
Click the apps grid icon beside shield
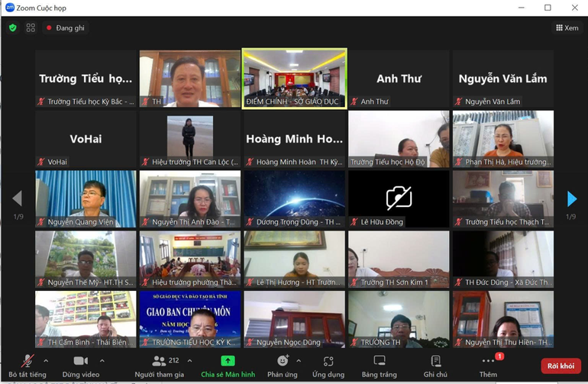click(31, 27)
